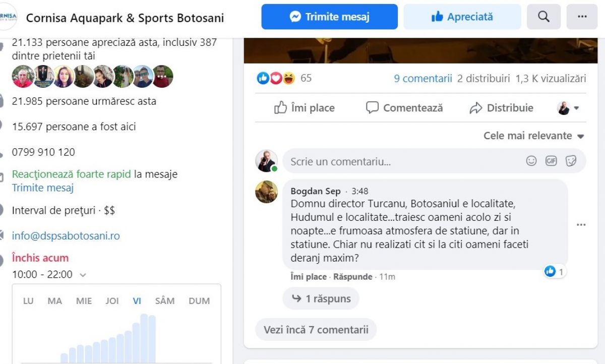The height and width of the screenshot is (364, 605).
Task: Like Bogdan Sep's comment
Action: pyautogui.click(x=309, y=277)
